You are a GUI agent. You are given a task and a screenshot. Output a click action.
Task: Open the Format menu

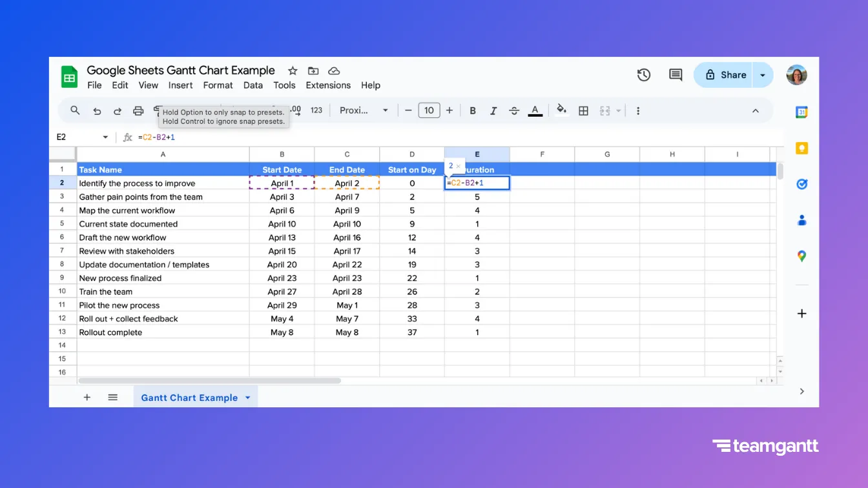218,85
